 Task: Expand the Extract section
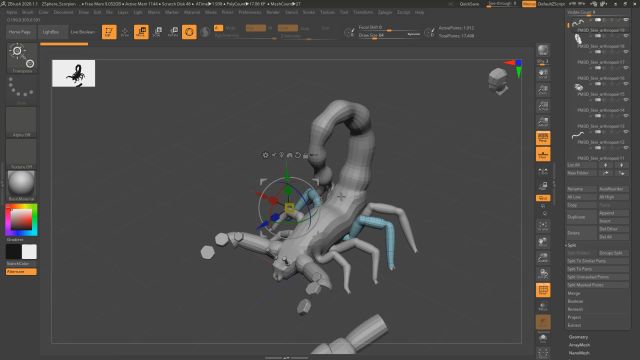tap(574, 325)
